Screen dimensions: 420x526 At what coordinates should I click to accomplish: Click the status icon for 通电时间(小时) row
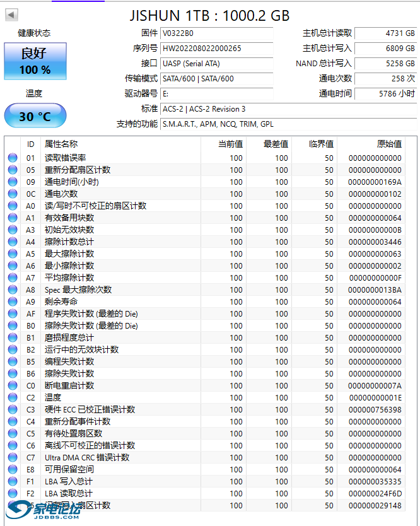[13, 182]
